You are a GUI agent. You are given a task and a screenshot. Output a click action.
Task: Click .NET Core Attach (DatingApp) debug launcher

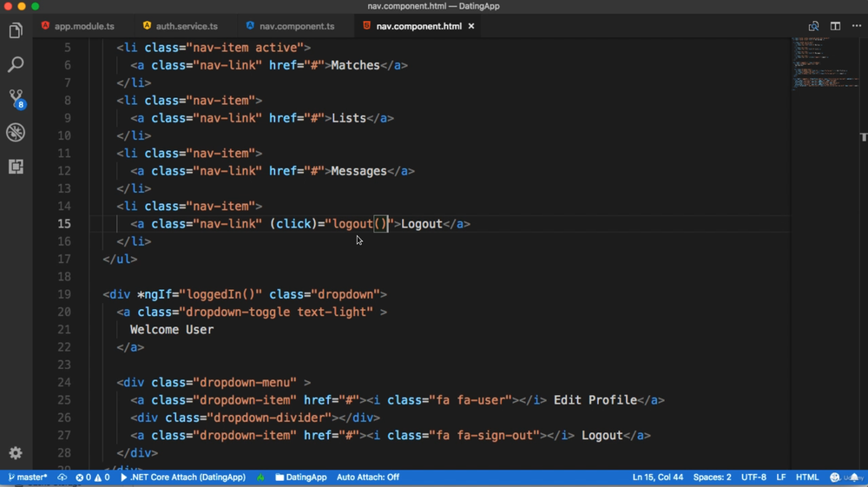coord(183,477)
